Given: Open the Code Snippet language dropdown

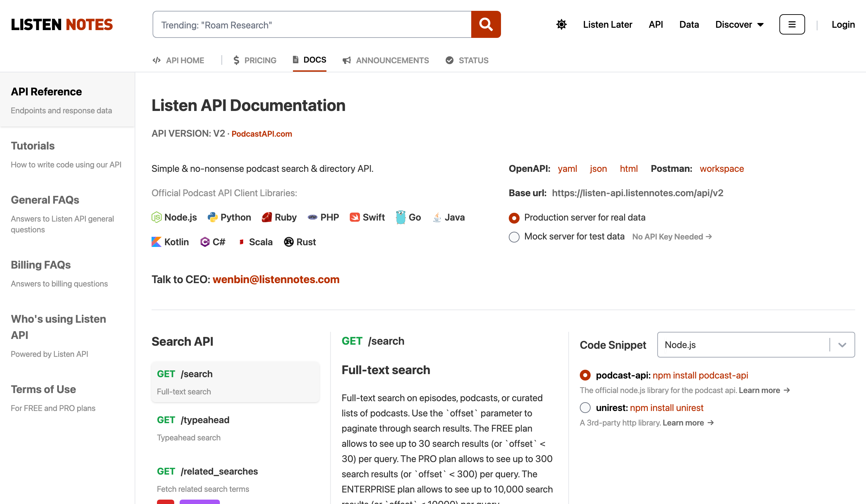Looking at the screenshot, I should (756, 345).
